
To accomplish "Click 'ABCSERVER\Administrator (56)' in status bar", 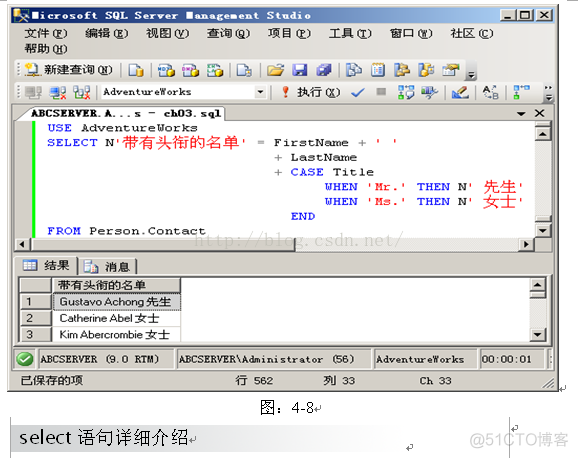I will pyautogui.click(x=267, y=359).
